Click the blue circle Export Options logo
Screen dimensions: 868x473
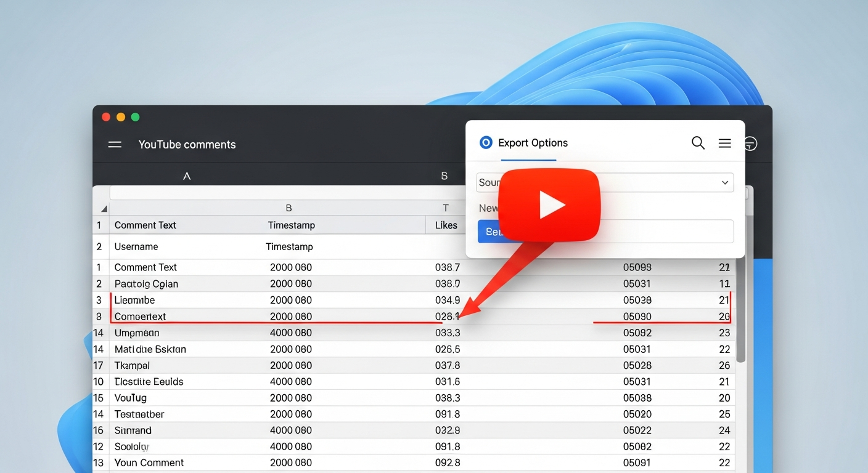(x=486, y=143)
